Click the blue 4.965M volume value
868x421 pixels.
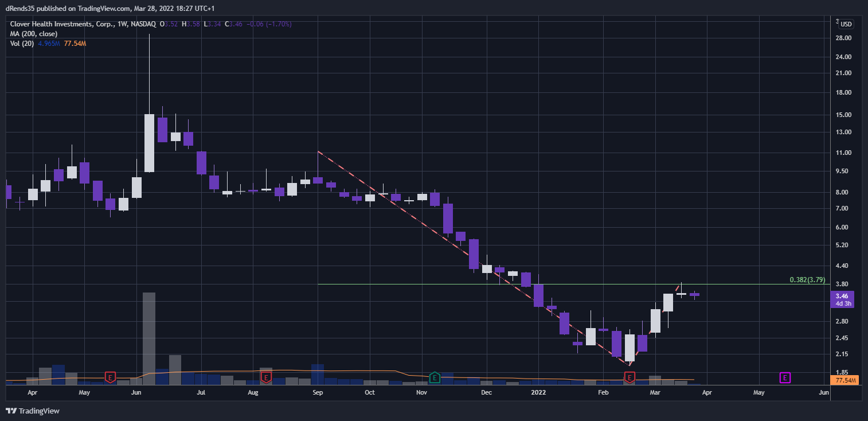[49, 44]
